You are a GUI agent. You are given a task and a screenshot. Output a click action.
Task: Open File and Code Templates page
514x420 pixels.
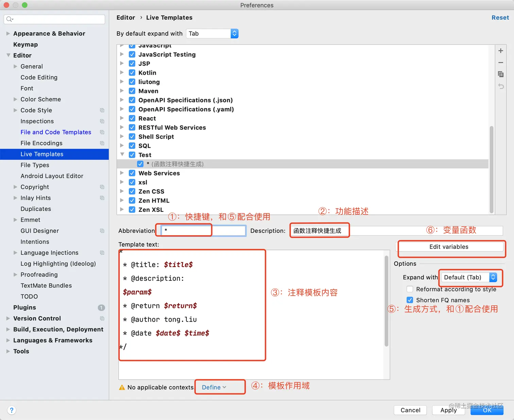click(56, 132)
